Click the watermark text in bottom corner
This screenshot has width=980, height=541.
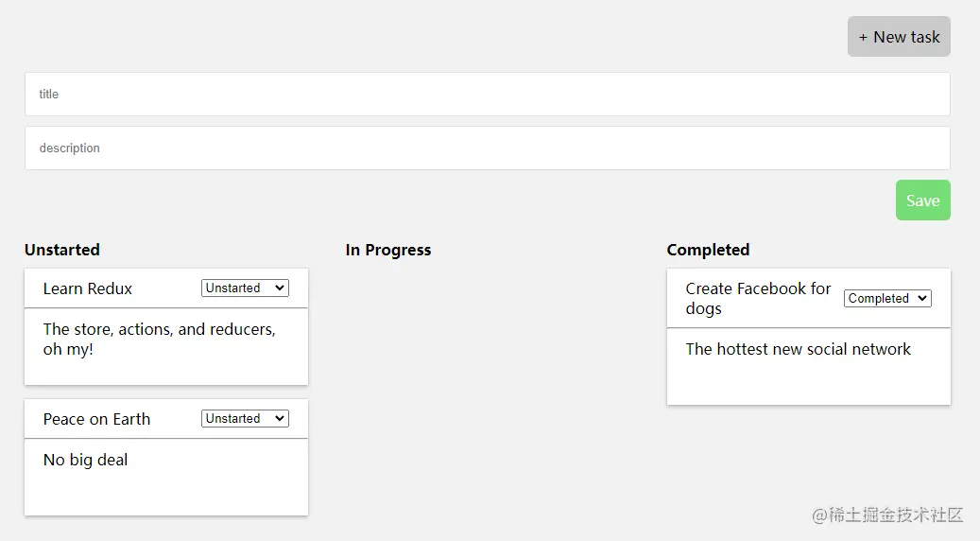[886, 515]
